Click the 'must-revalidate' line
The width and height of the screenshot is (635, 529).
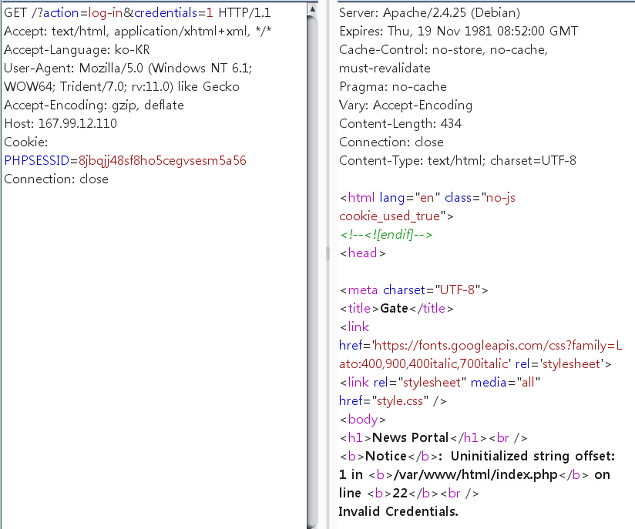[x=385, y=68]
